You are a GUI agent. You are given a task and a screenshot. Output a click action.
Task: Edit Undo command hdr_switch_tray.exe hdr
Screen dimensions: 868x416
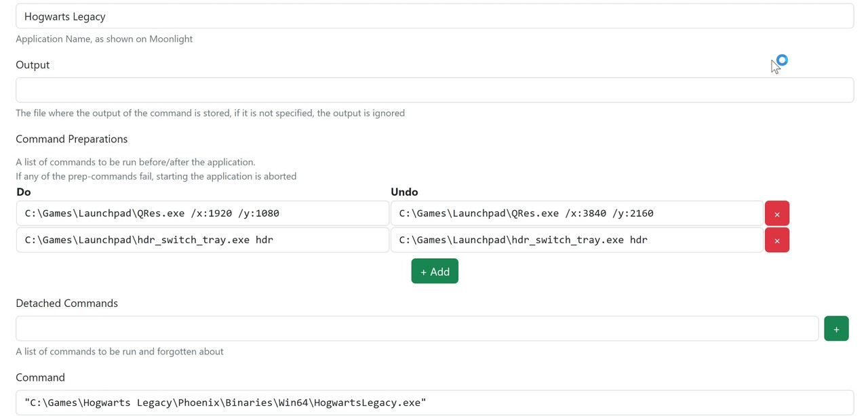click(577, 240)
